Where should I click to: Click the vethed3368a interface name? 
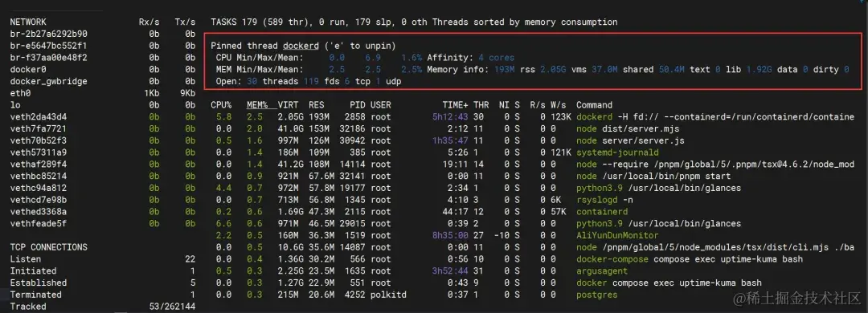point(39,212)
